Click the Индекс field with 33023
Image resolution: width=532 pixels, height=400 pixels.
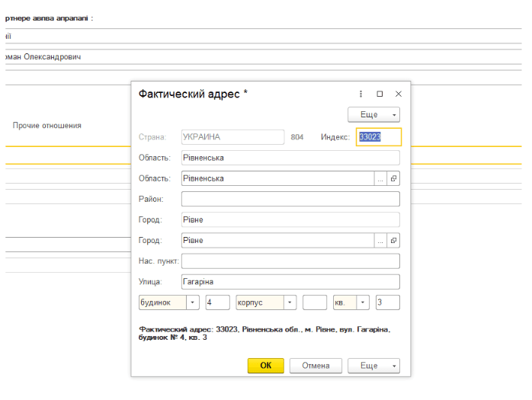[378, 137]
